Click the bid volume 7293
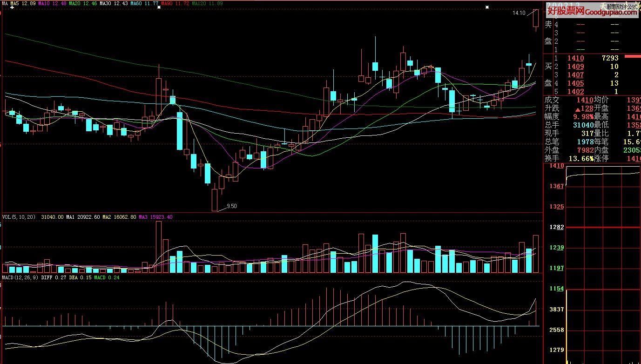Image resolution: width=641 pixels, height=364 pixels. [x=610, y=58]
